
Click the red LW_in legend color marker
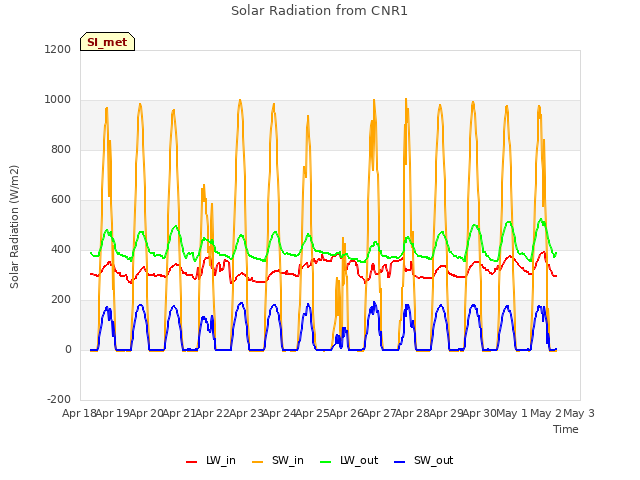pyautogui.click(x=191, y=462)
